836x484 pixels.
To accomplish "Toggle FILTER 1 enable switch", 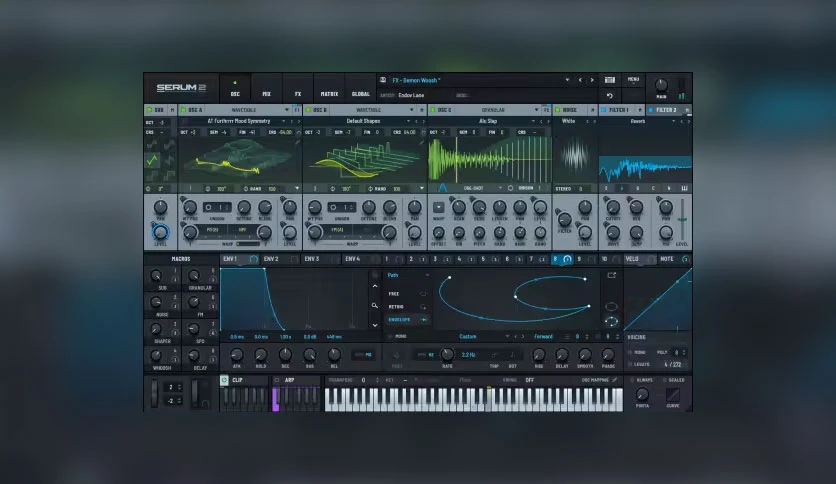I will (604, 110).
